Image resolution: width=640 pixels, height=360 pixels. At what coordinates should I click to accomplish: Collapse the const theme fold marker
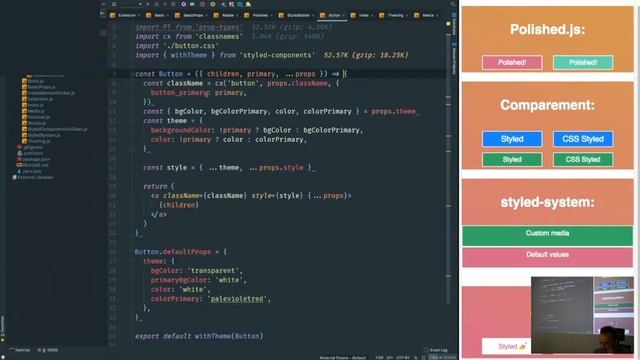[132, 121]
